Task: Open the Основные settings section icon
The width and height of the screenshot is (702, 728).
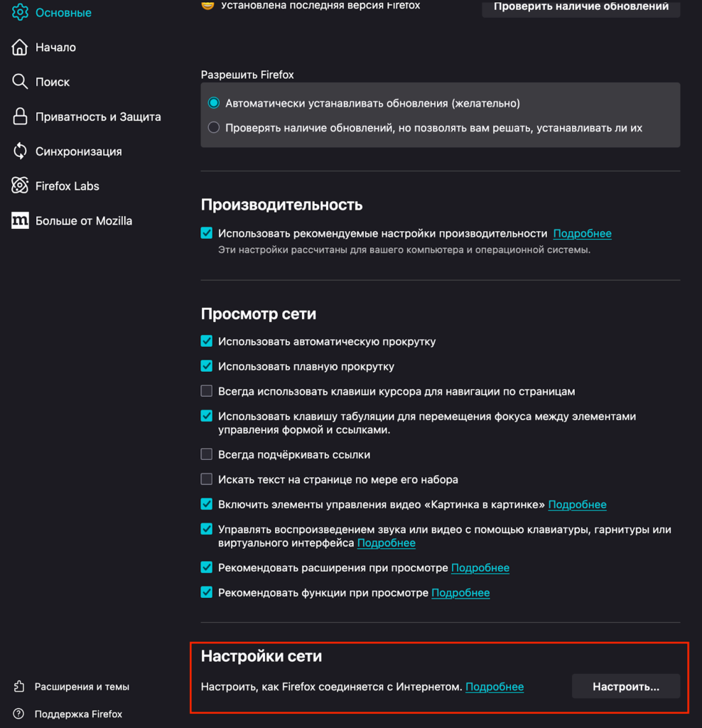Action: (x=19, y=12)
